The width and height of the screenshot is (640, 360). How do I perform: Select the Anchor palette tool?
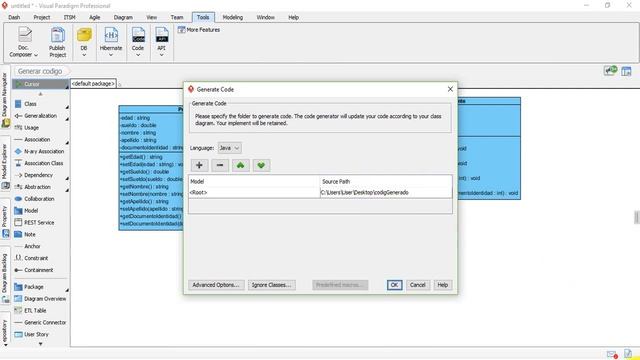(32, 246)
